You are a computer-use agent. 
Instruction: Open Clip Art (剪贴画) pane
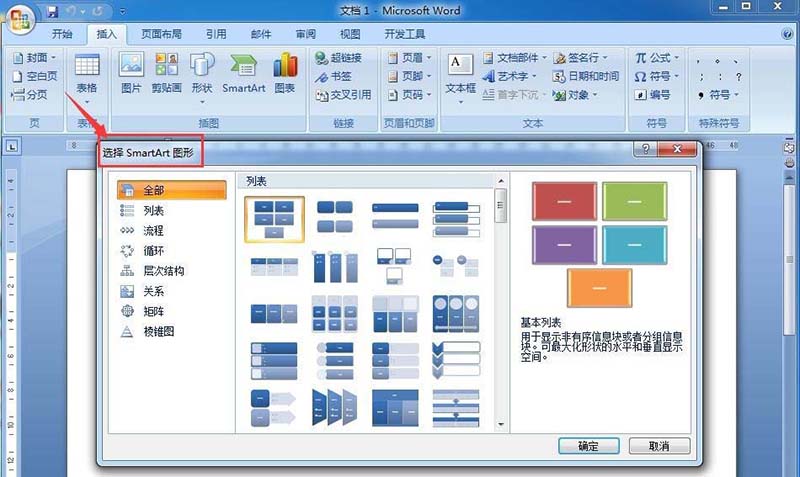click(166, 73)
